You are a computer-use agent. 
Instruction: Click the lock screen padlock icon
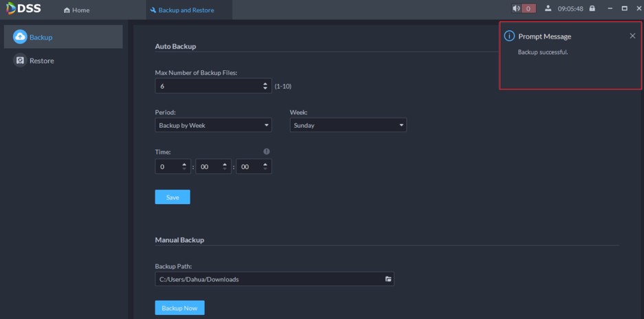[592, 9]
